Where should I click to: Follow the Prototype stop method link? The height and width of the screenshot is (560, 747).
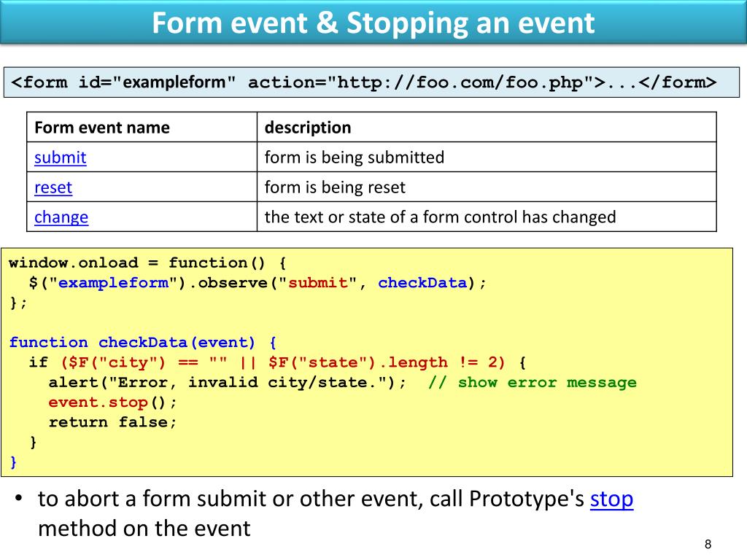(611, 499)
